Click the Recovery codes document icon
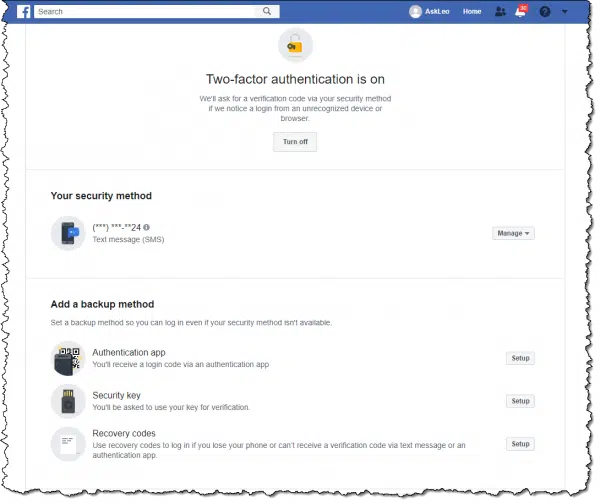The height and width of the screenshot is (503, 600). click(68, 444)
